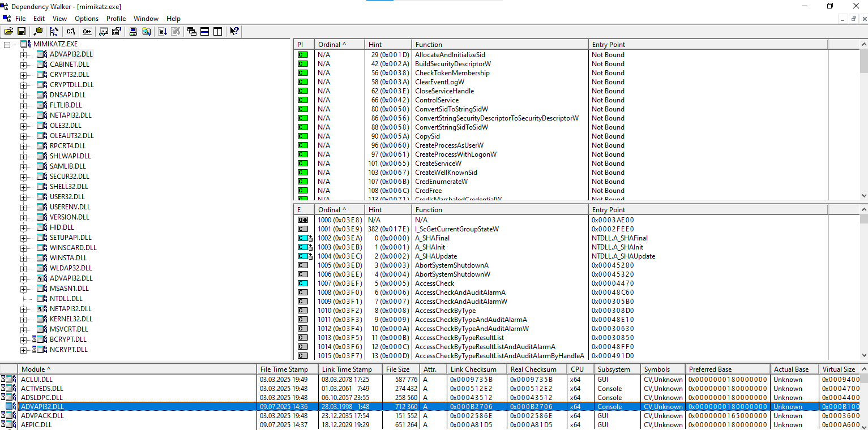The height and width of the screenshot is (430, 868).
Task: Open module Properties from toolbar
Action: [x=117, y=32]
